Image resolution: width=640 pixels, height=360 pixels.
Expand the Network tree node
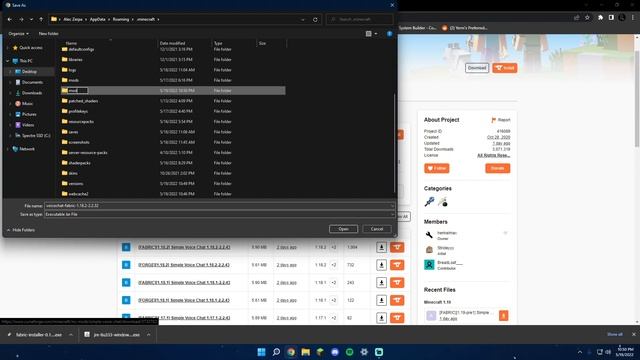coord(7,149)
